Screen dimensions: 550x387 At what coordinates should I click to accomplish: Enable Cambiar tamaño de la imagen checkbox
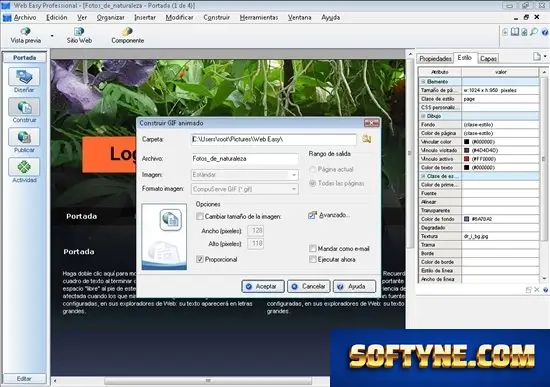tap(200, 216)
